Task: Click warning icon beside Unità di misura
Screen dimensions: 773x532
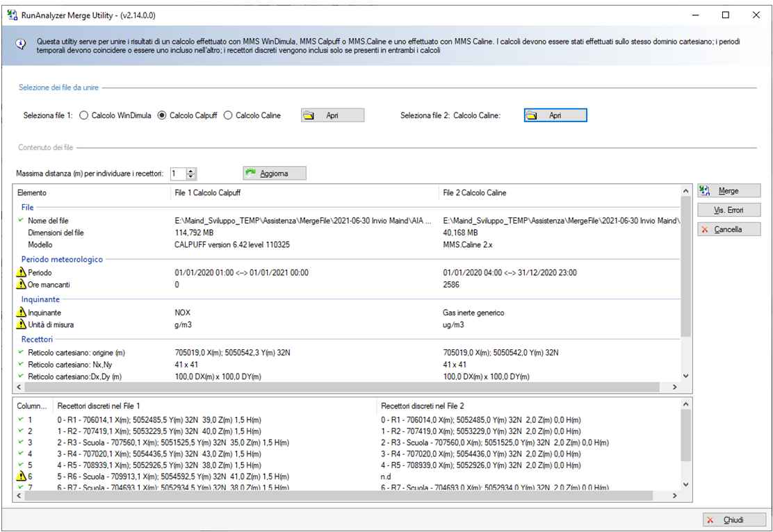Action: [x=21, y=324]
